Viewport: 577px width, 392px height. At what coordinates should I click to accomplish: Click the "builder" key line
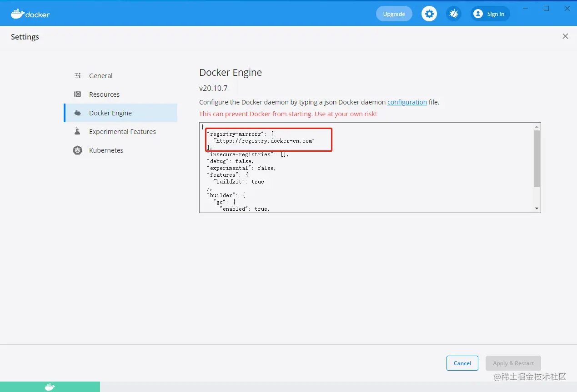pos(226,195)
